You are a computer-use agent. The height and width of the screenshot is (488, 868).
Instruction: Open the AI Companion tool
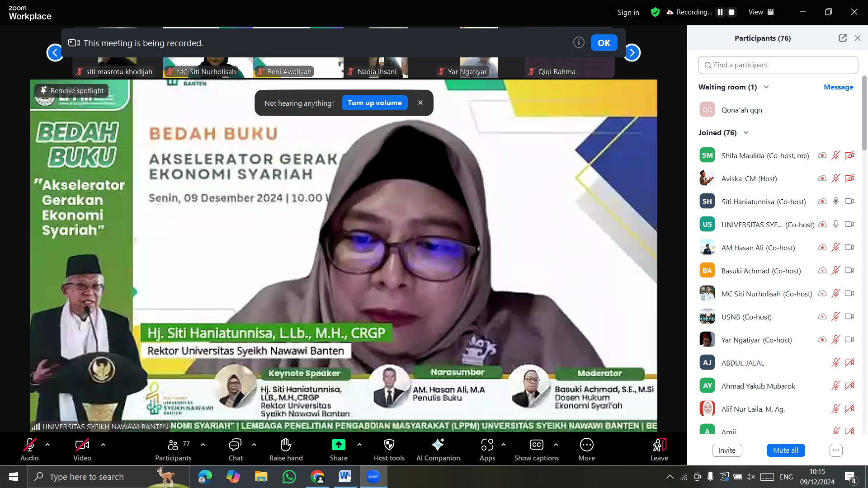click(438, 445)
